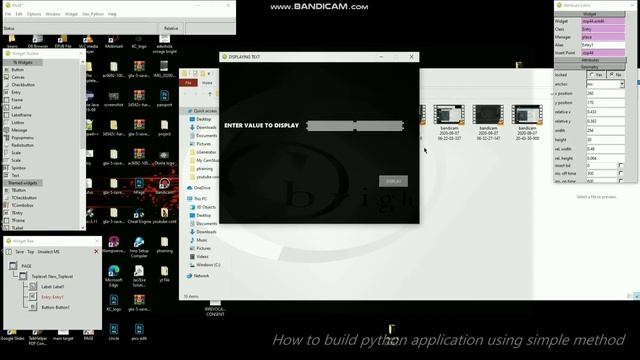Collapse the Themed widgets section header
This screenshot has width=640, height=360.
click(23, 183)
